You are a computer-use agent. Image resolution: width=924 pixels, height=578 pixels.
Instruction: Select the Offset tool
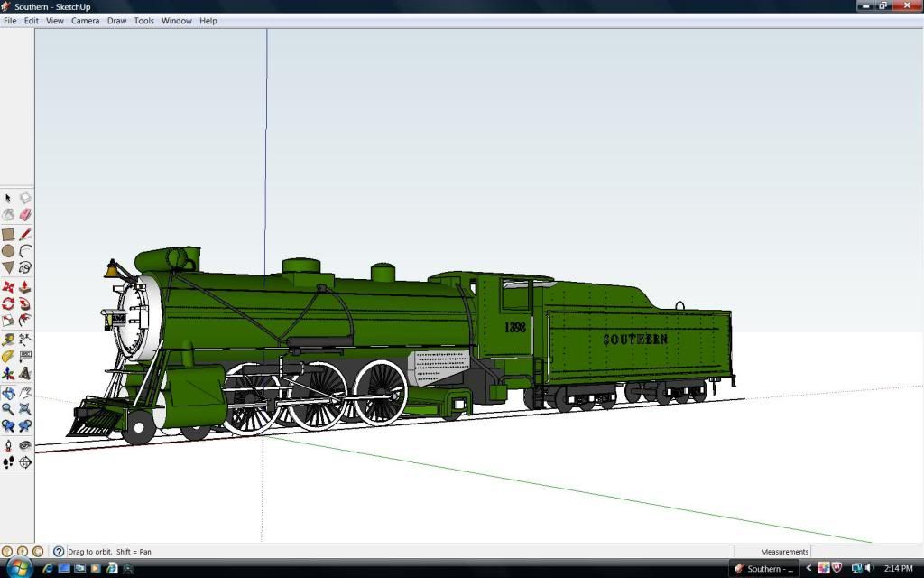pyautogui.click(x=24, y=321)
